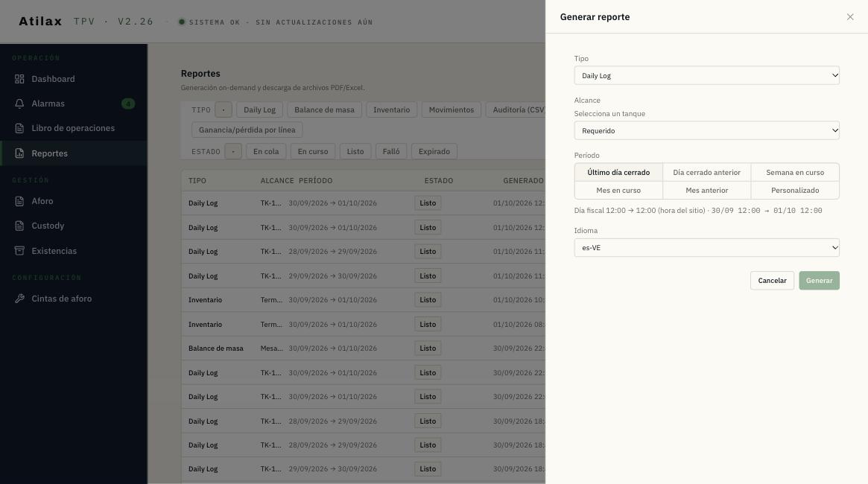
Task: Click the Generar button
Action: [x=819, y=281]
